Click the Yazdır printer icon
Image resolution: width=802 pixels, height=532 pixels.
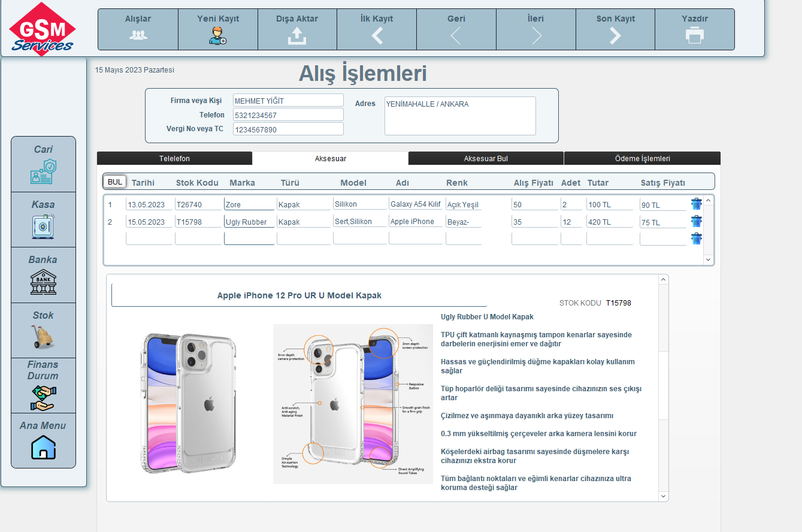[695, 36]
